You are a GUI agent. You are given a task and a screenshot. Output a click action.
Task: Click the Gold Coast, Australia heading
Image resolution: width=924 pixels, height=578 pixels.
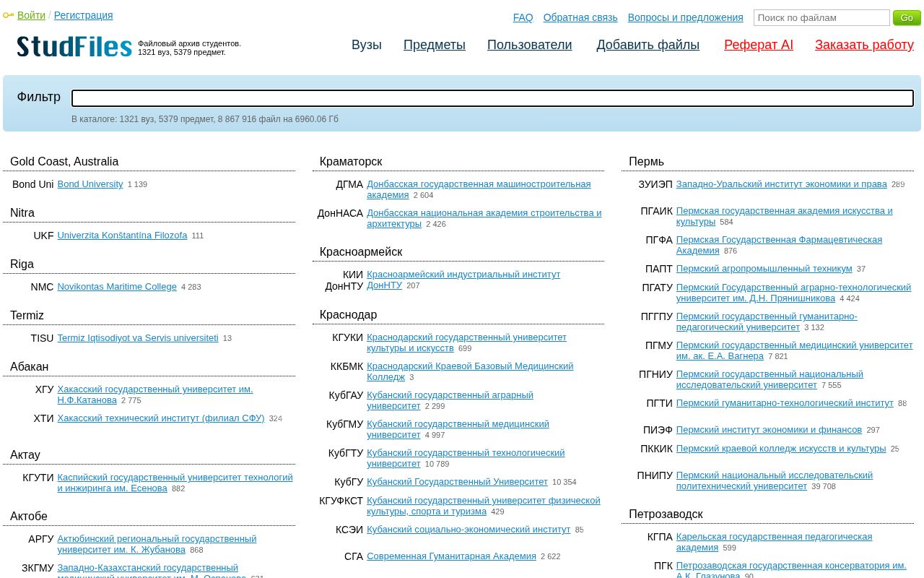point(64,162)
